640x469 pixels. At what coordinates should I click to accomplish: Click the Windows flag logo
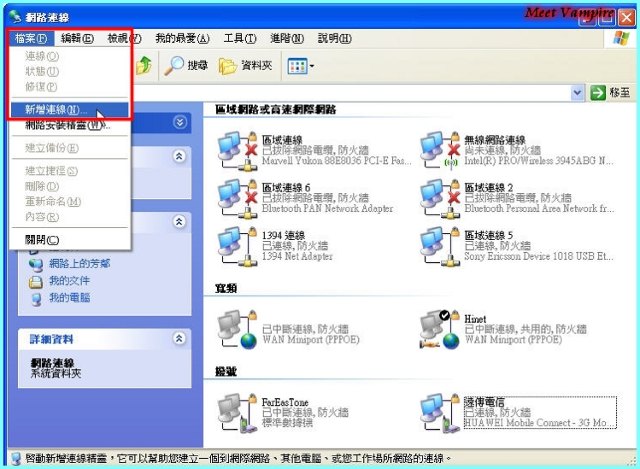(x=621, y=39)
